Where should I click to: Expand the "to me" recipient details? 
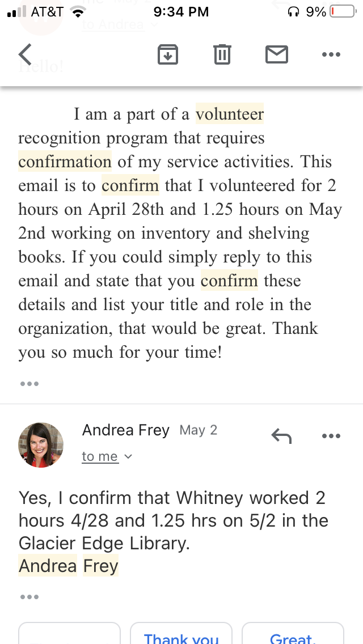tap(107, 456)
